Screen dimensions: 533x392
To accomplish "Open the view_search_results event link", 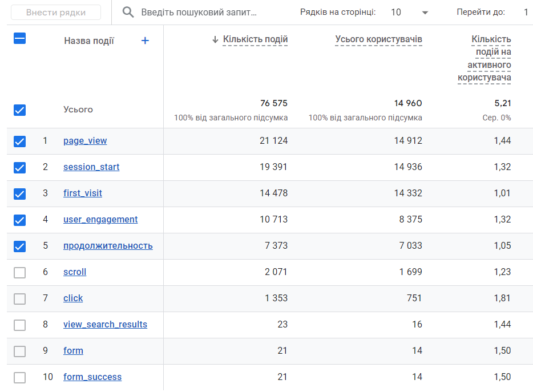I will pos(105,325).
